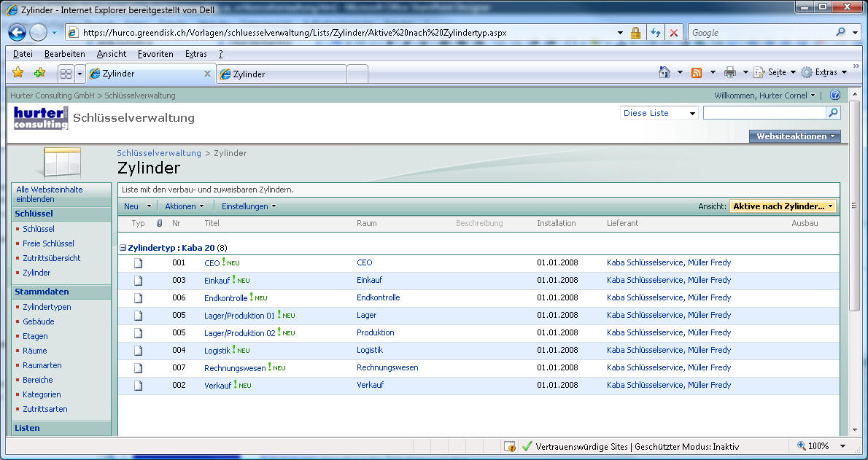Click the Print icon in toolbar

(729, 72)
